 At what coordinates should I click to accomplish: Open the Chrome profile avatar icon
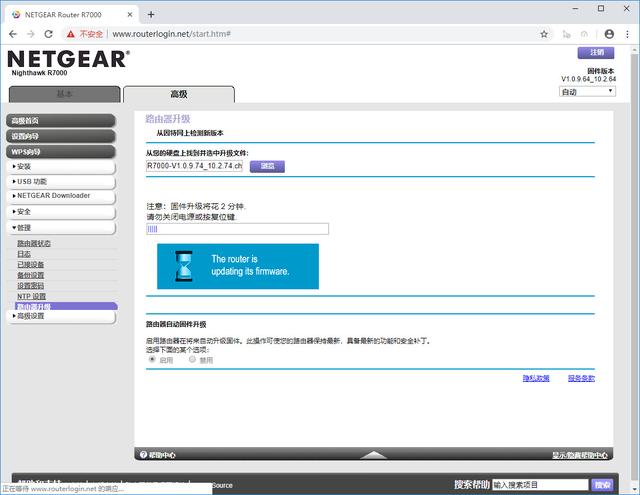click(x=609, y=34)
